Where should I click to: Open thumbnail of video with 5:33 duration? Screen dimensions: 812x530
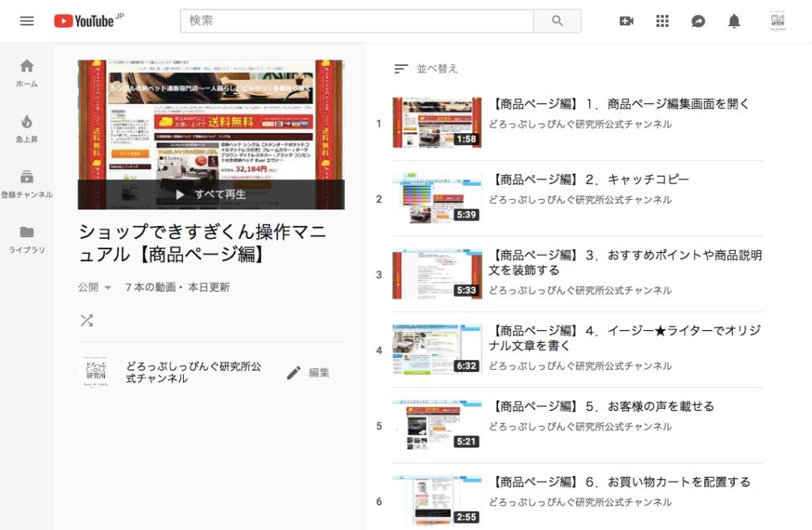(x=437, y=274)
